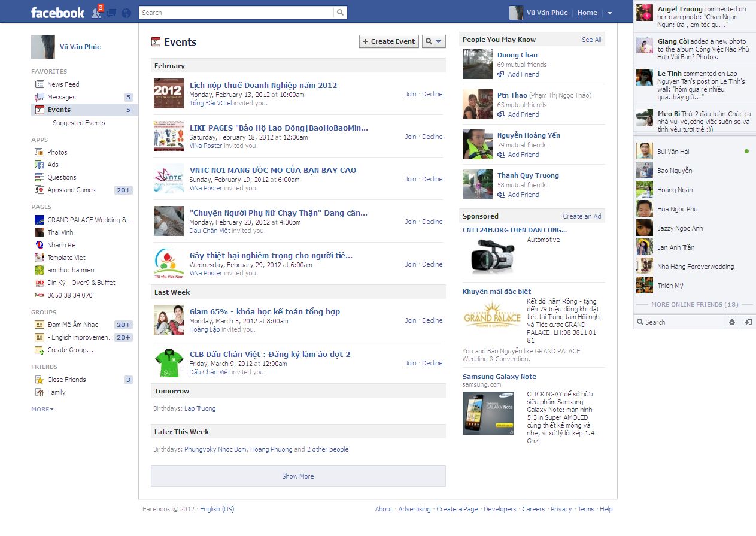Open chat options gear icon

731,322
